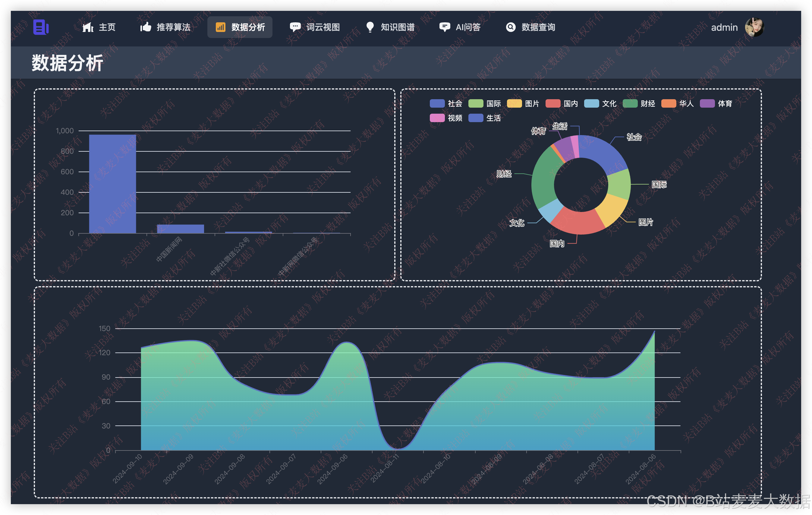This screenshot has width=812, height=515.
Task: Click the magnifier icon for 数据查询
Action: tap(511, 27)
